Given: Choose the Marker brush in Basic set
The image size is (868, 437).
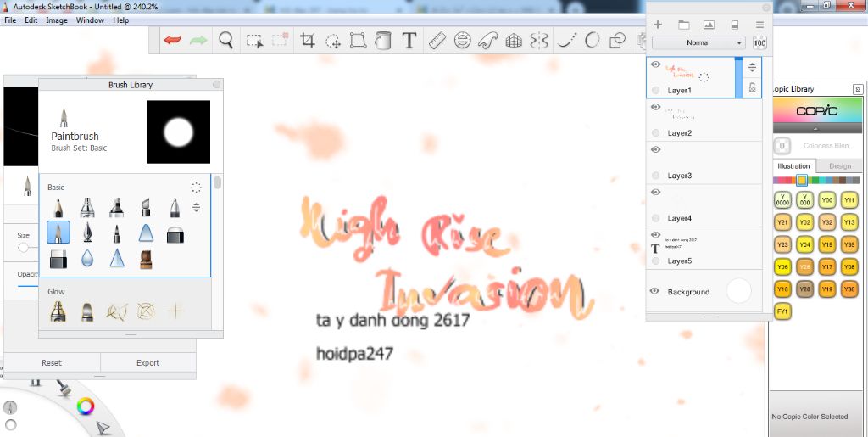Looking at the screenshot, I should coord(115,207).
